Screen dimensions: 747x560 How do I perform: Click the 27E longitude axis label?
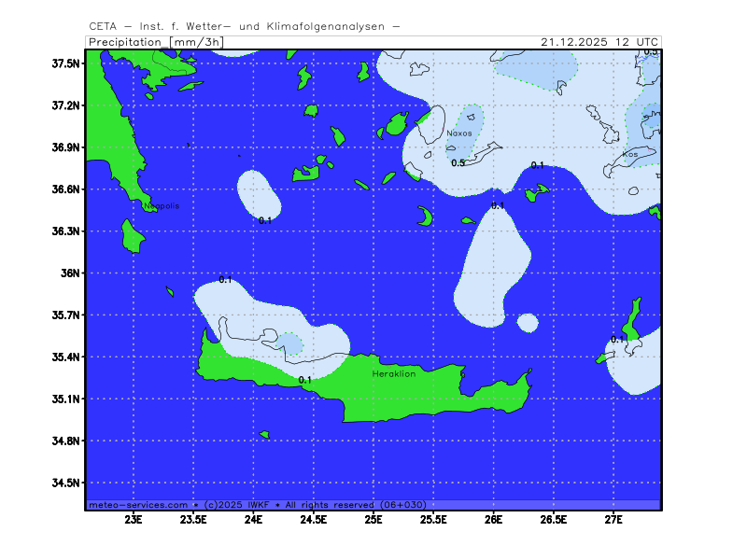(x=613, y=520)
